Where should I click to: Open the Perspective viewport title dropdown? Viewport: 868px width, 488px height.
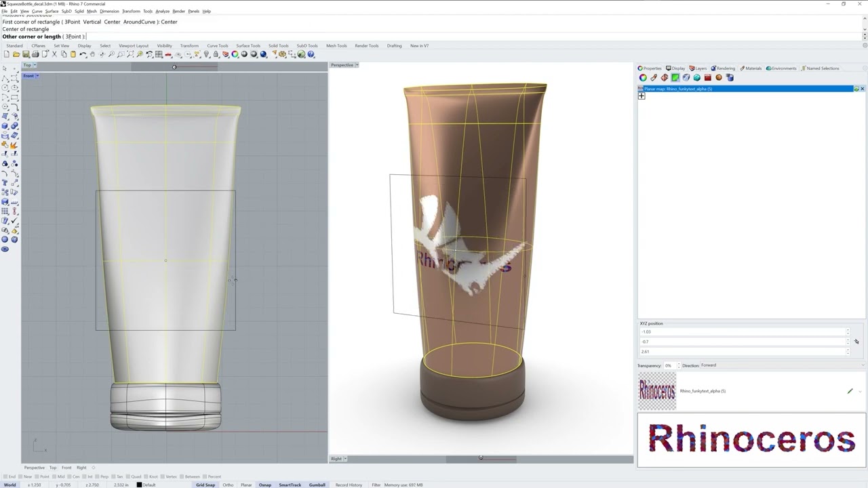pyautogui.click(x=357, y=65)
